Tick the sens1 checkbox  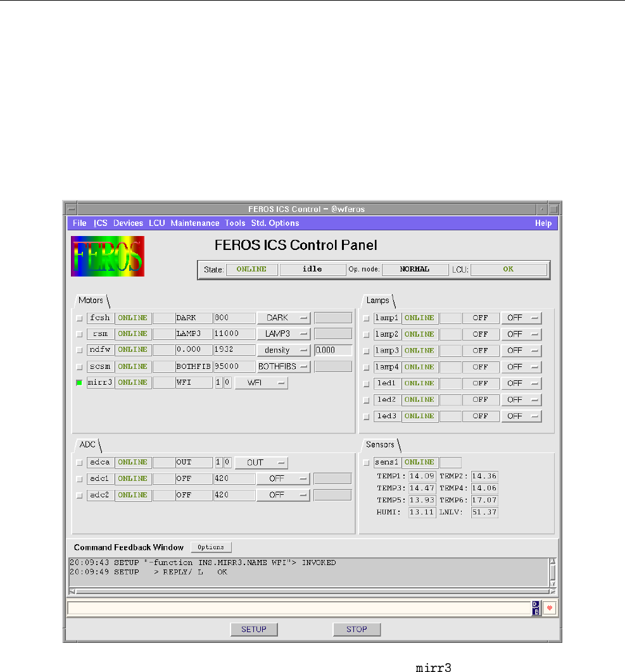pyautogui.click(x=366, y=463)
